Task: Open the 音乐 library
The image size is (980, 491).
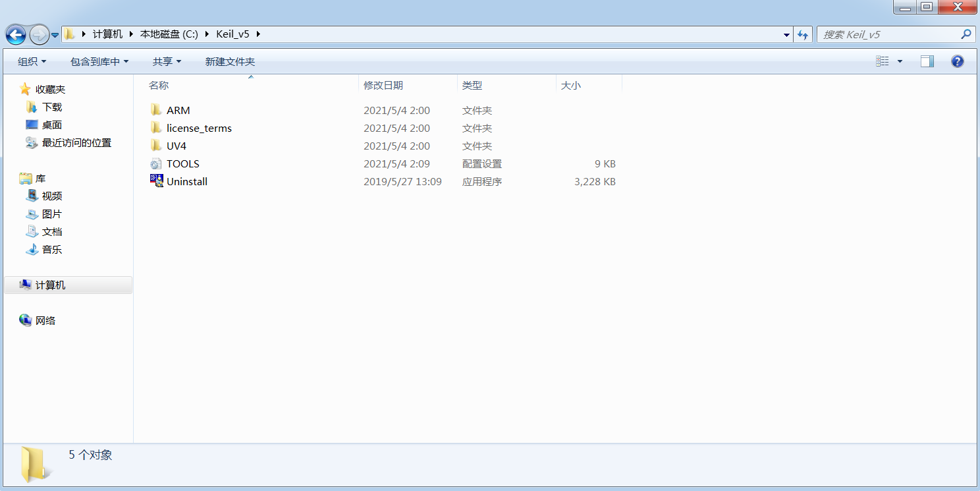Action: pos(52,250)
